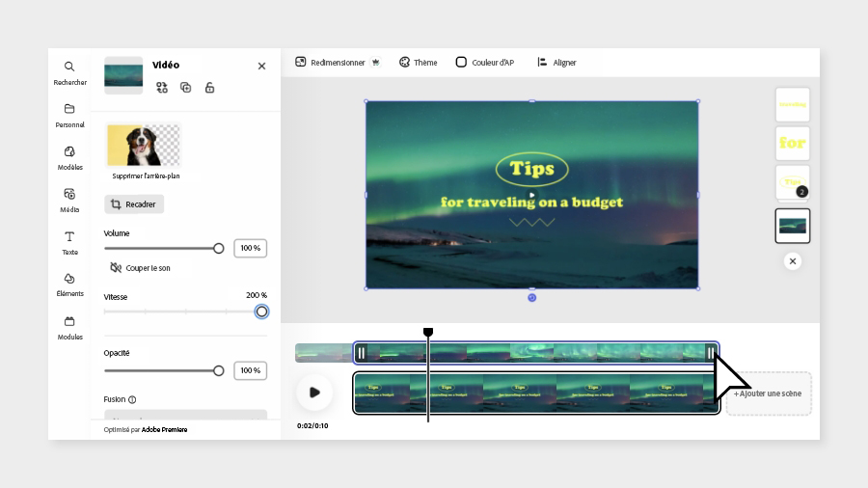Click the 0:02/0:10 time indicator
868x488 pixels.
[x=312, y=425]
